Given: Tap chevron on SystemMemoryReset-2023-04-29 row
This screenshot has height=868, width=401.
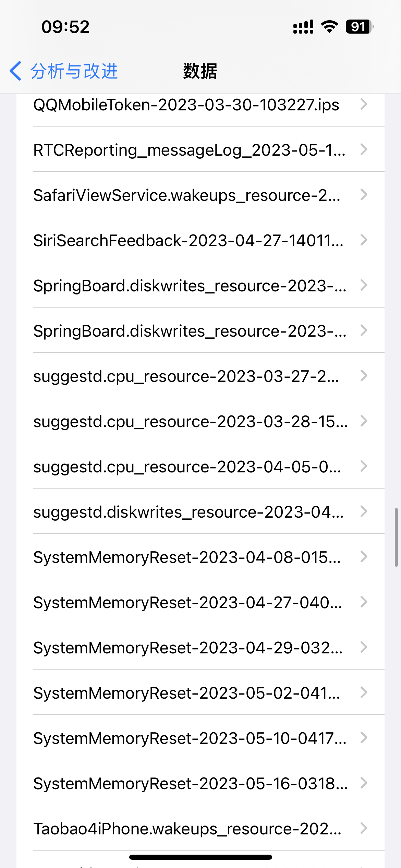Looking at the screenshot, I should [364, 647].
